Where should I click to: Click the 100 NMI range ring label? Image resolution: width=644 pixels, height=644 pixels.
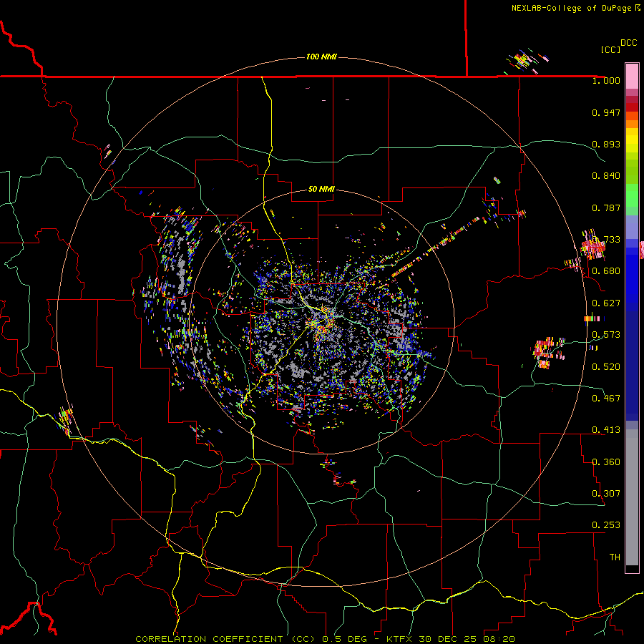[x=321, y=57]
